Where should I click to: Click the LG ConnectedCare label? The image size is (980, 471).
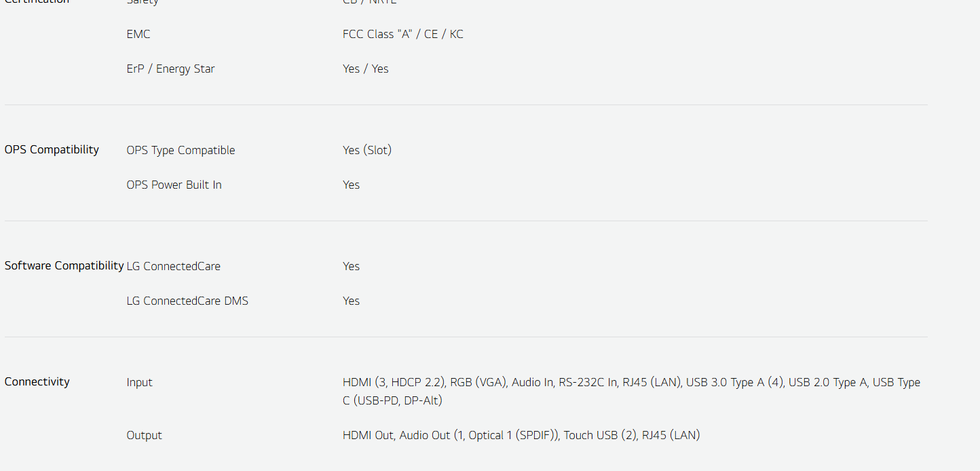tap(173, 266)
